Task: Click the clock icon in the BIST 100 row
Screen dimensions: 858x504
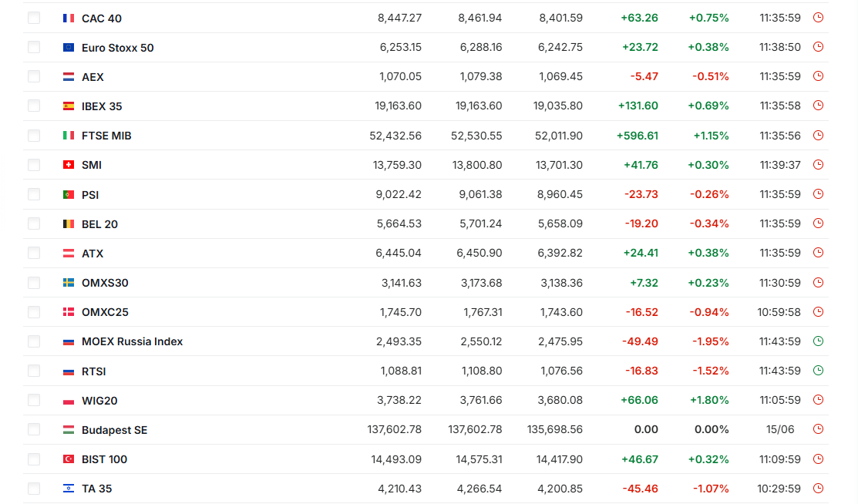Action: (818, 459)
